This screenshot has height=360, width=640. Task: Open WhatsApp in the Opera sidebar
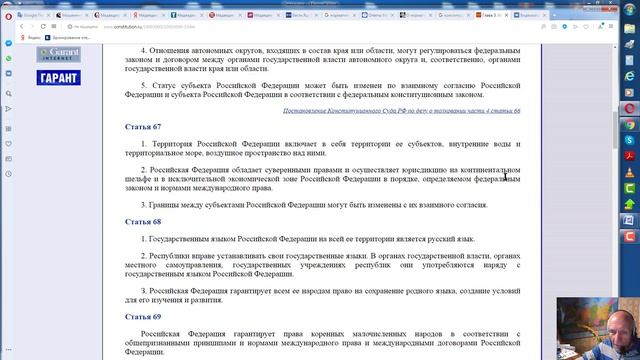(9, 58)
